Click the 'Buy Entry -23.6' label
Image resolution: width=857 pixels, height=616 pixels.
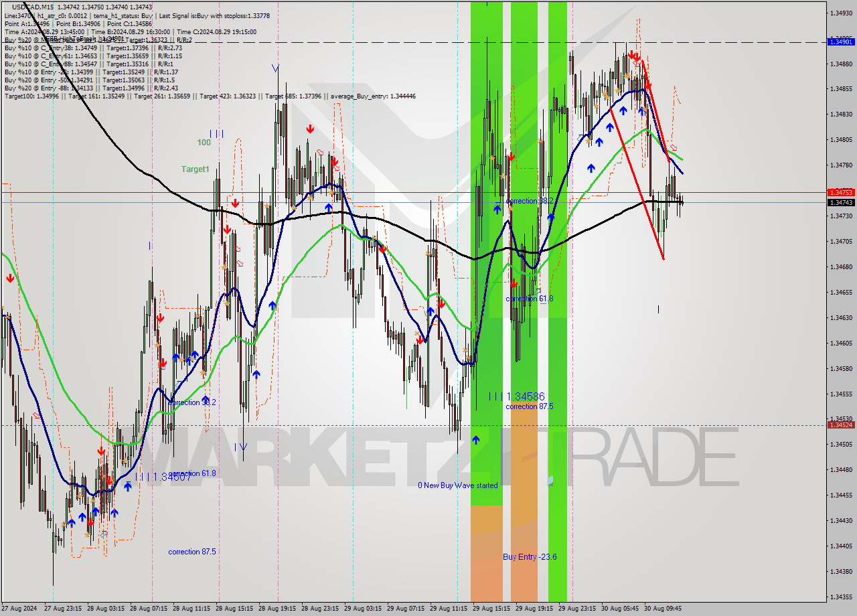530,556
